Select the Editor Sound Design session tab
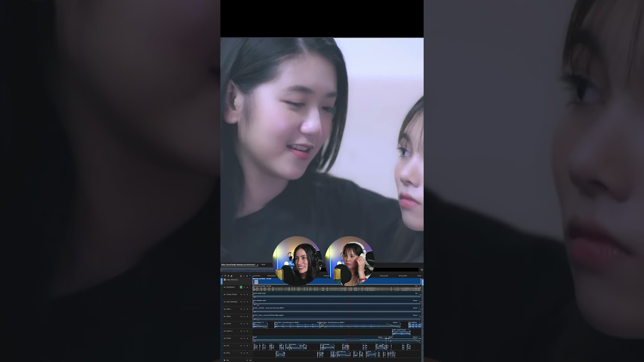The image size is (644, 362). (x=239, y=264)
